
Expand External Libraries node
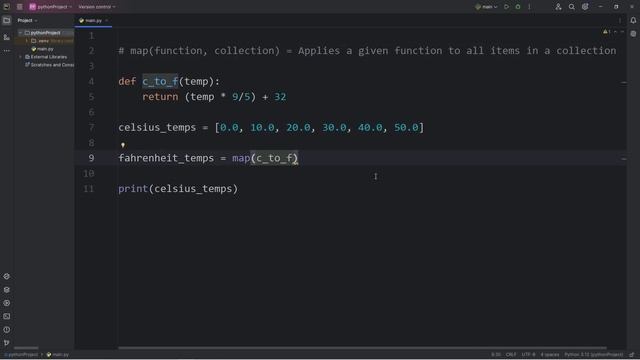coord(20,57)
